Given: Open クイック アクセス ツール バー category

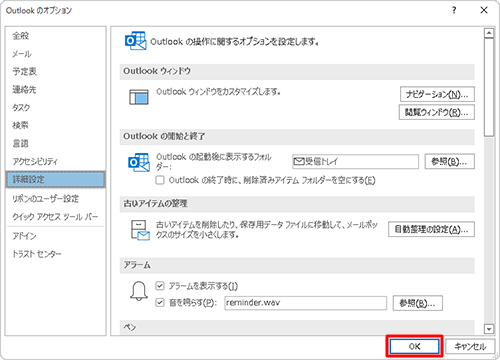Looking at the screenshot, I should pos(55,217).
